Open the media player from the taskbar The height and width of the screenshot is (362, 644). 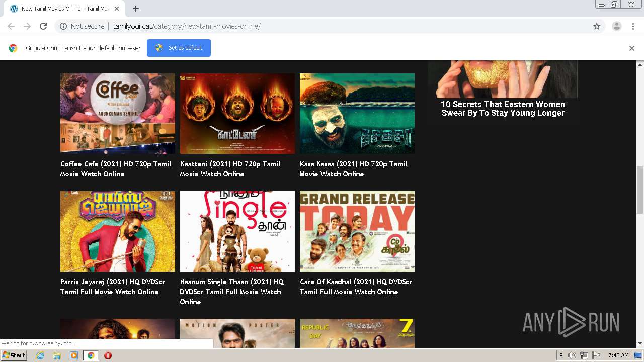pos(74,355)
